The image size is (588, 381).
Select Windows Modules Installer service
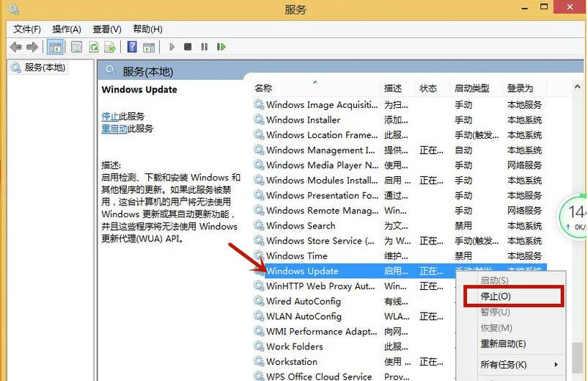click(x=400, y=180)
